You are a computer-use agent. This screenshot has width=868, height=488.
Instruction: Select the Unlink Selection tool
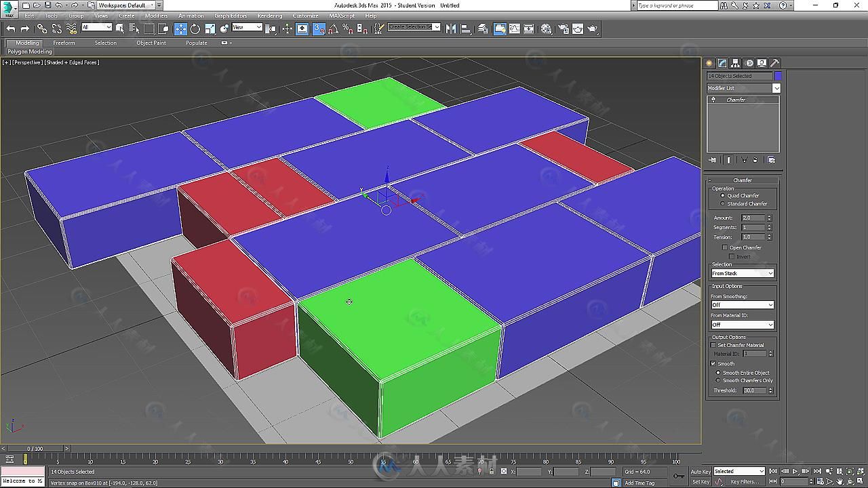tap(57, 28)
